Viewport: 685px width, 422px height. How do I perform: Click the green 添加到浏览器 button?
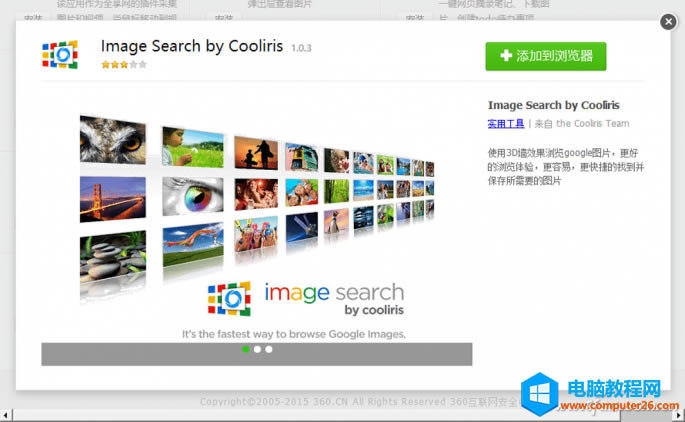(546, 56)
